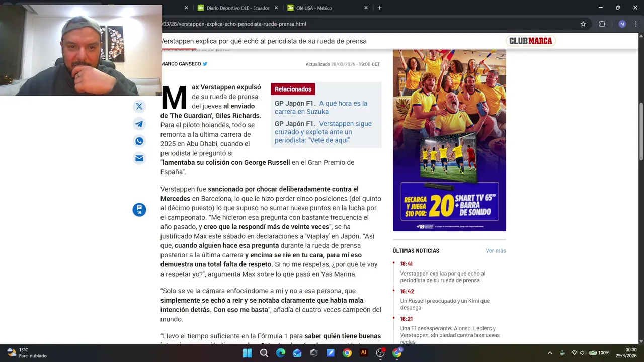Open Club MARCA logo link
Image resolution: width=644 pixels, height=362 pixels.
tap(530, 41)
